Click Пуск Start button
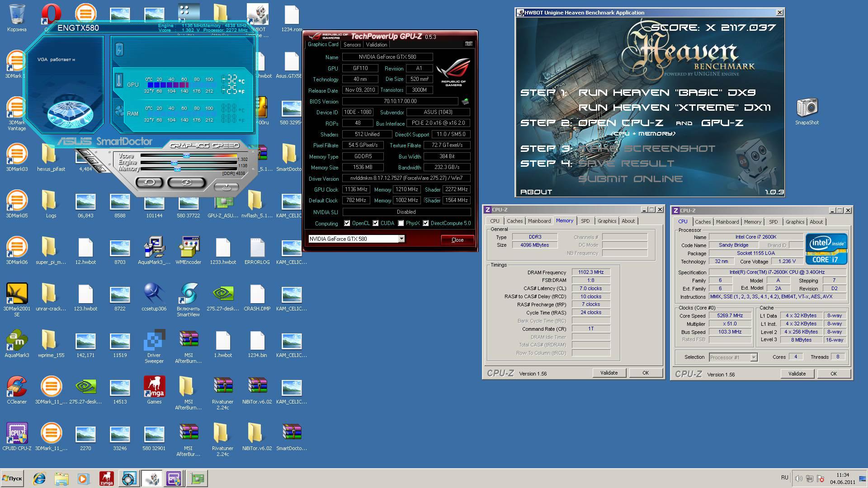The image size is (868, 488). [x=12, y=479]
